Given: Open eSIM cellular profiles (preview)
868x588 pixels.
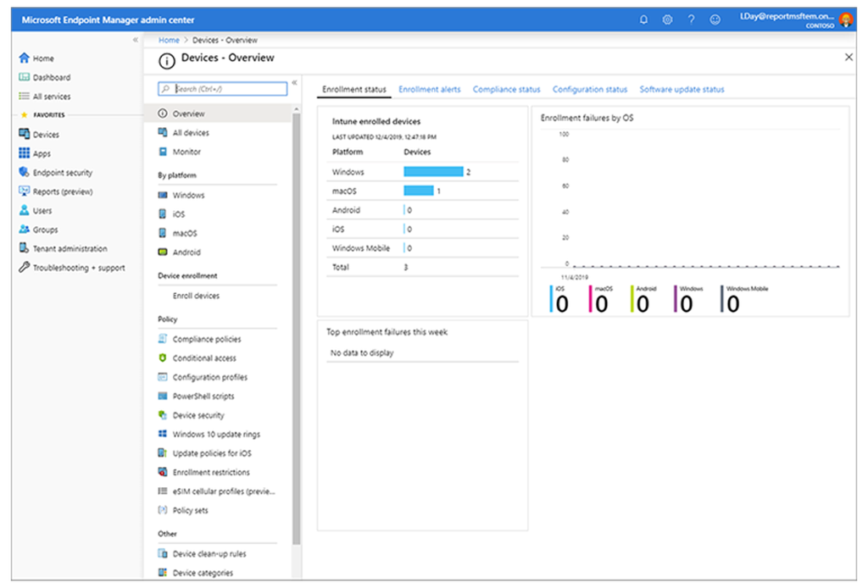Looking at the screenshot, I should pyautogui.click(x=224, y=491).
